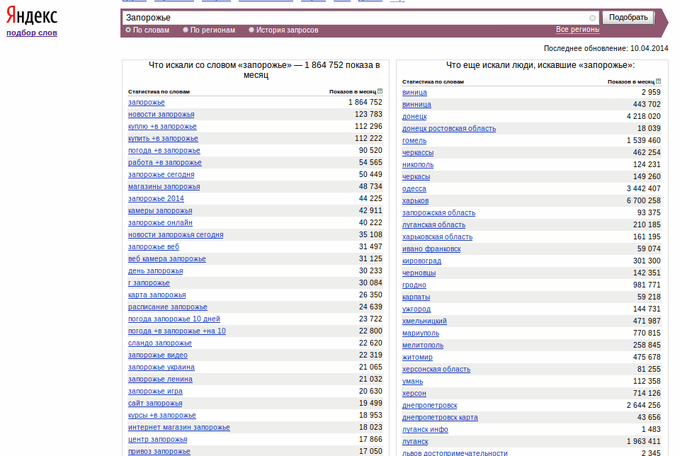This screenshot has width=680, height=456.
Task: Open the запорожье украина link
Action: click(x=161, y=367)
